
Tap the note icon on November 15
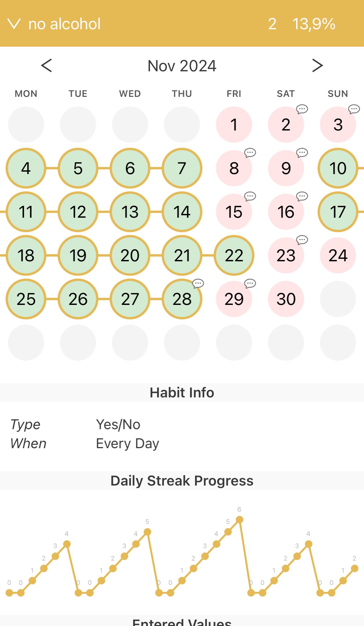click(250, 196)
